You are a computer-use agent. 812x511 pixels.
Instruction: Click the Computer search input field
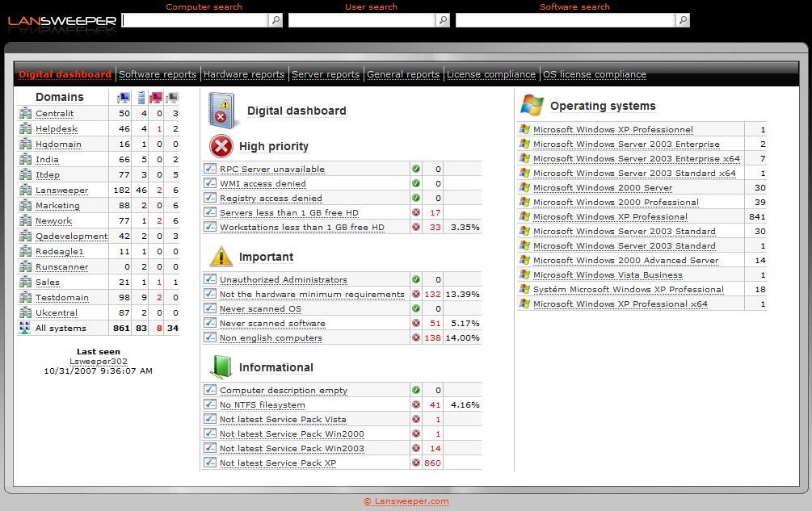pos(196,20)
